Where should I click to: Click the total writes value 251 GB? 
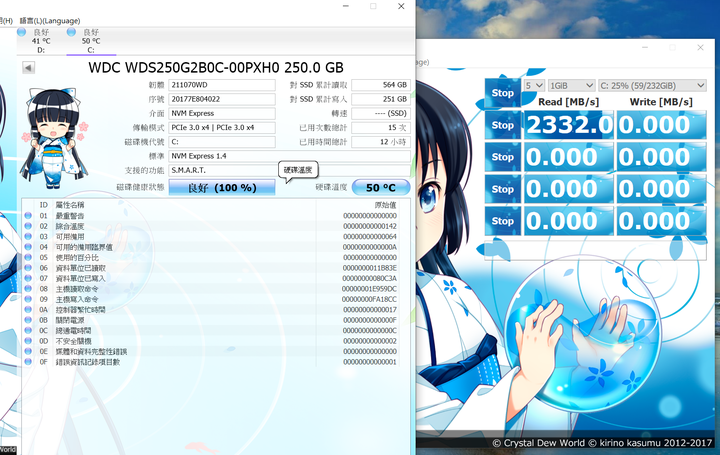point(381,99)
